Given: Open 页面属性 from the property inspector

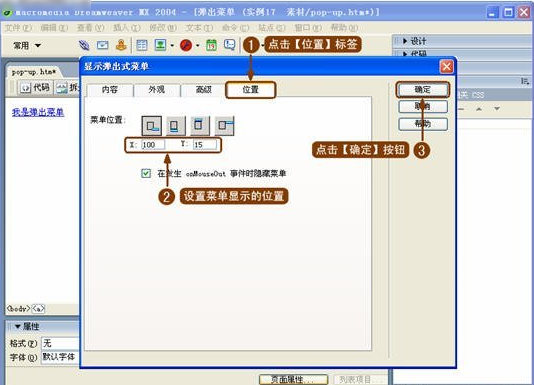Looking at the screenshot, I should [293, 380].
